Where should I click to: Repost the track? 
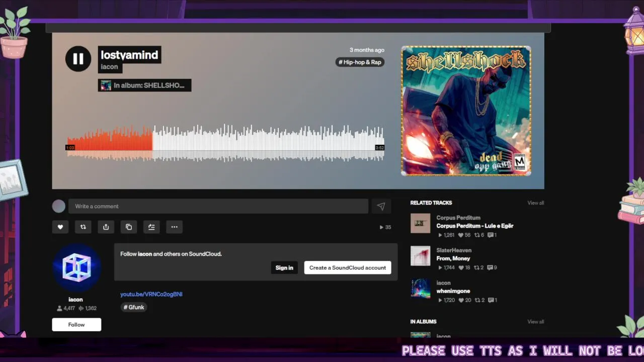83,227
